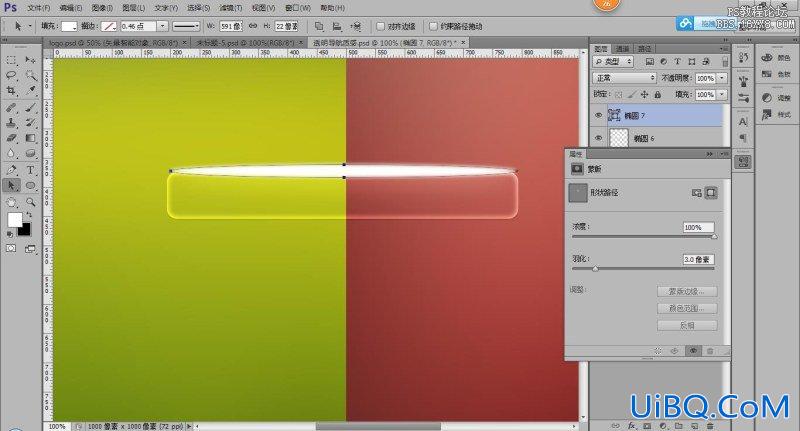
Task: Open shape fill color picker
Action: pyautogui.click(x=69, y=26)
